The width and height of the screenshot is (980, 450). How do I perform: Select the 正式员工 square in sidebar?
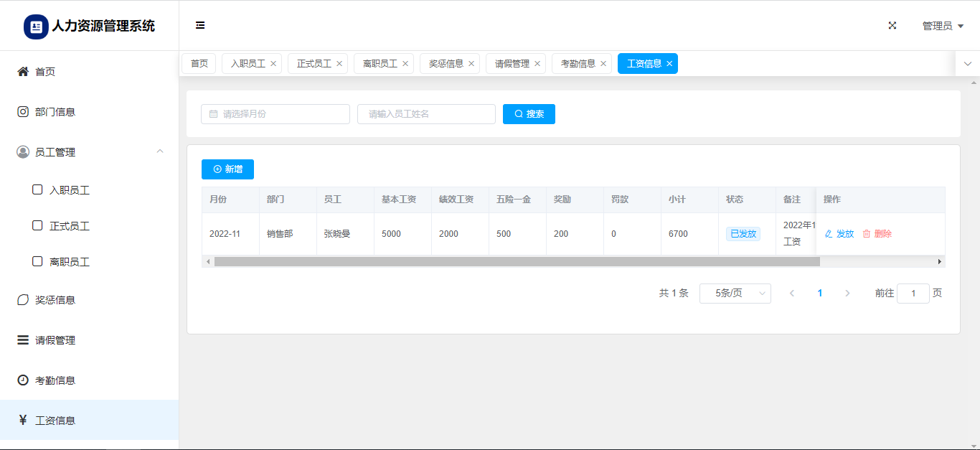click(37, 226)
